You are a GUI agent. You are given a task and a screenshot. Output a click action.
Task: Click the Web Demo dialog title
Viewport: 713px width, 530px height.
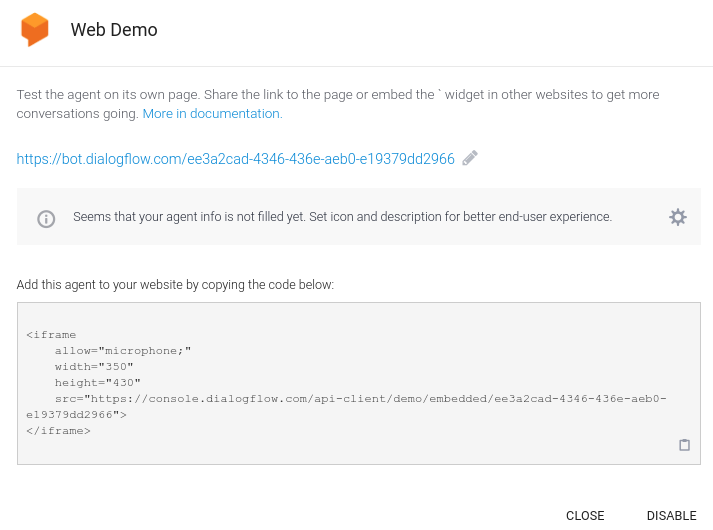(x=114, y=30)
